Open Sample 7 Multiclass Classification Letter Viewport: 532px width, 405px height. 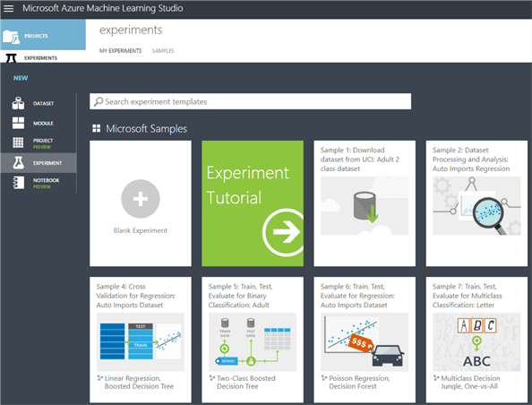(x=476, y=340)
